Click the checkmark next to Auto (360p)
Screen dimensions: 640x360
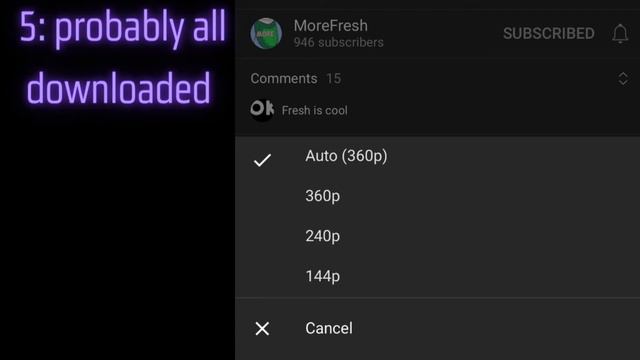click(262, 160)
